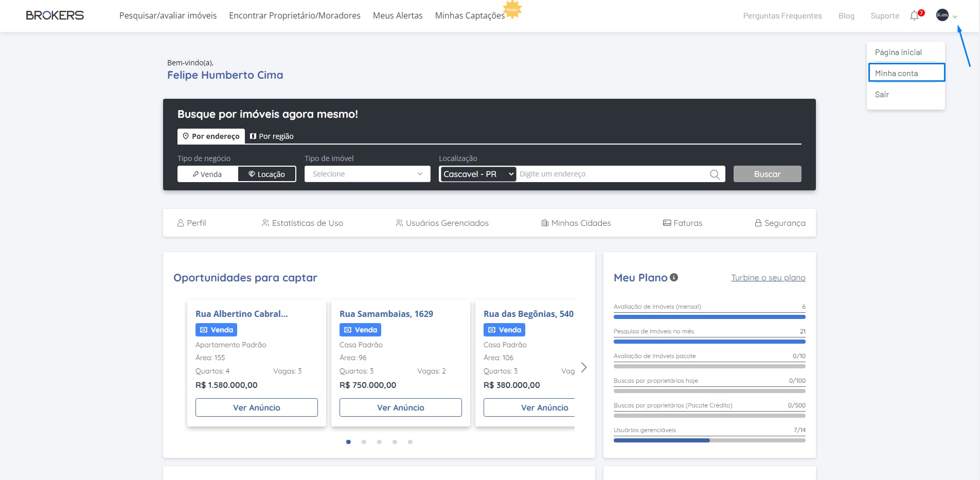This screenshot has height=480, width=980.
Task: Open the Cascavel - PR city dropdown
Action: tap(478, 174)
